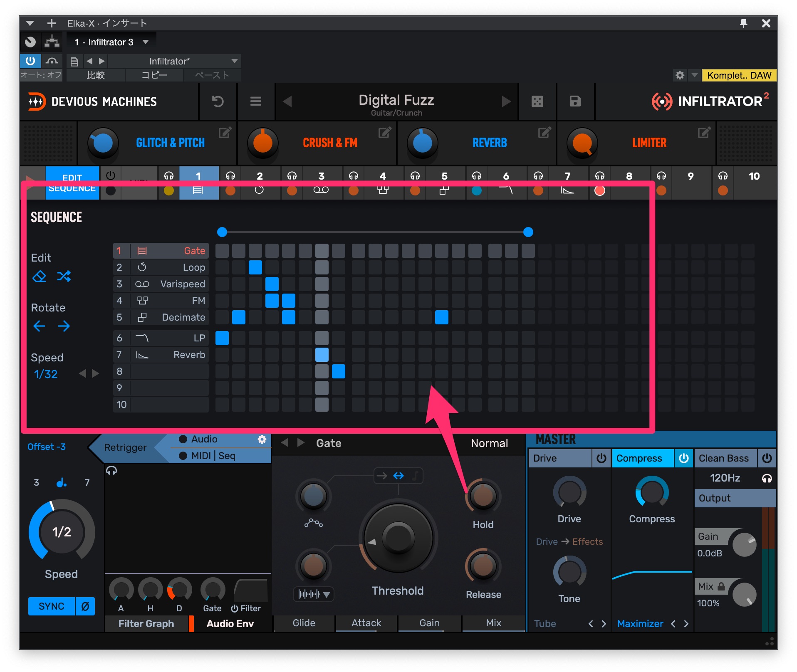Screen dimensions: 797x672
Task: Save preset with floppy disk icon
Action: point(575,101)
